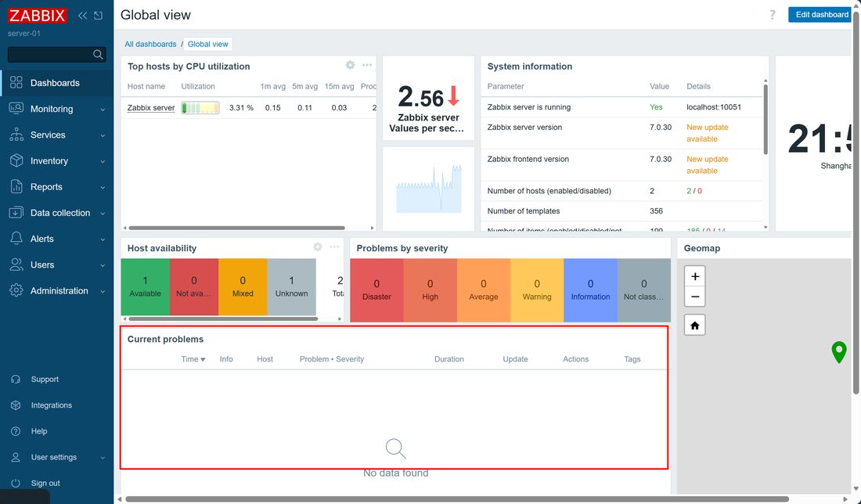Zoom in on the Geomap

point(694,277)
